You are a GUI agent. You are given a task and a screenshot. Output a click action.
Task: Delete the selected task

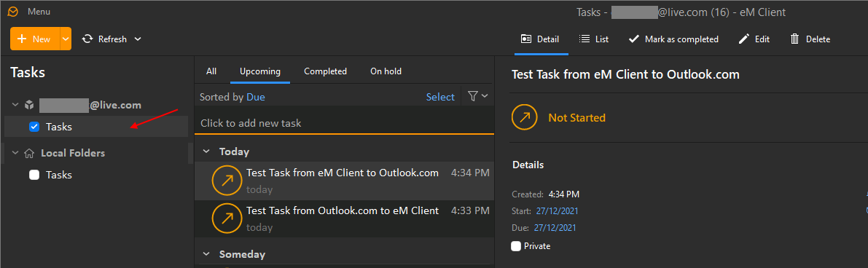pos(810,39)
